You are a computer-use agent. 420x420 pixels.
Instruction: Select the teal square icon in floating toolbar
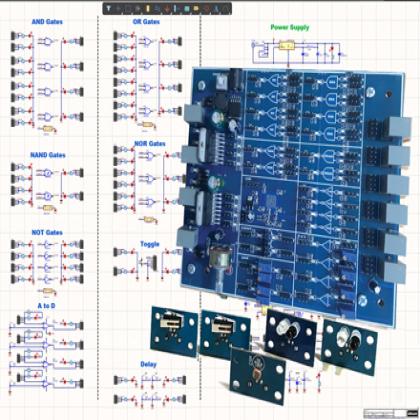(187, 8)
